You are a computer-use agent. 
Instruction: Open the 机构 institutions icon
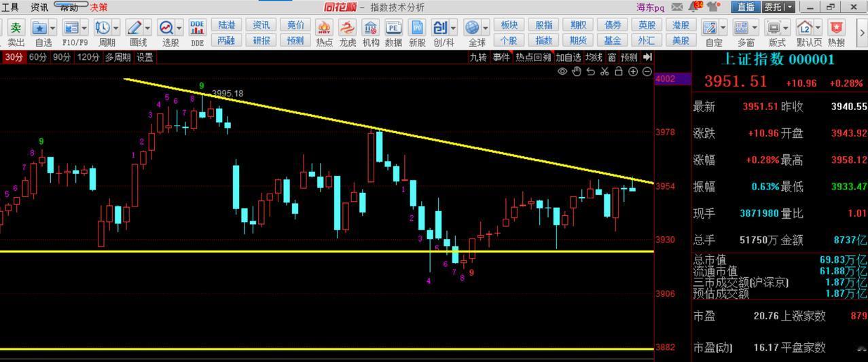click(370, 28)
